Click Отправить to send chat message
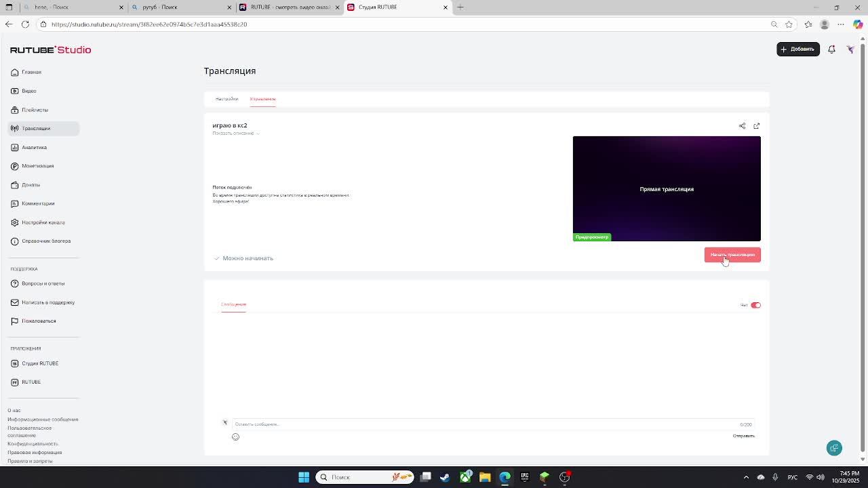The height and width of the screenshot is (488, 868). 744,436
